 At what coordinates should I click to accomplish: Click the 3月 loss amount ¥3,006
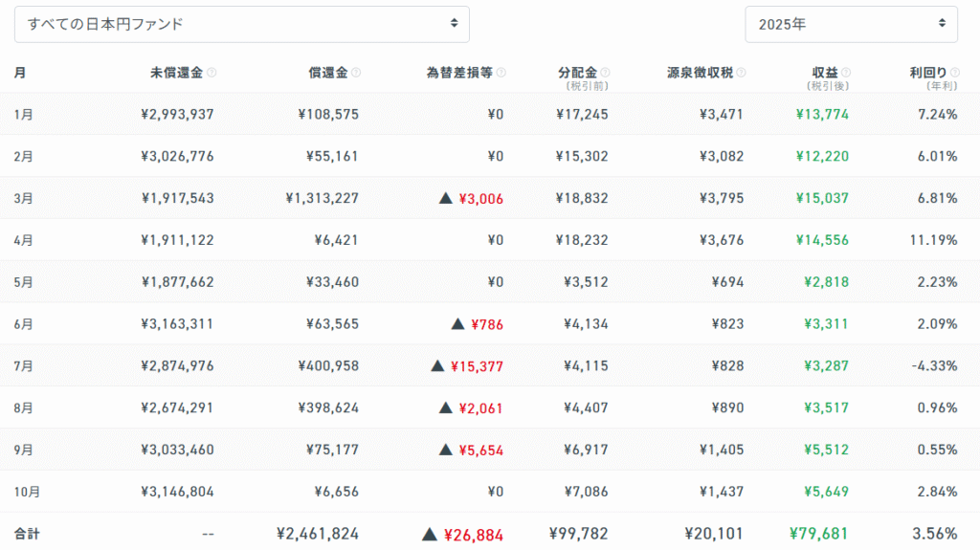480,198
